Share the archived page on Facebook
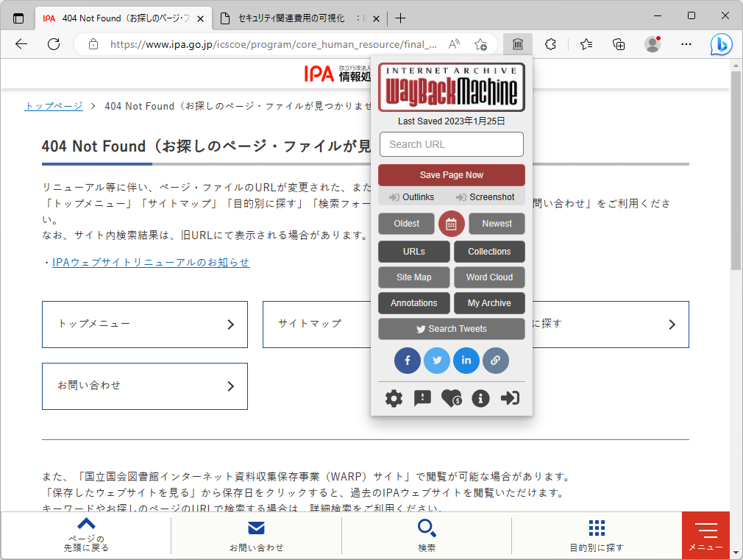 pyautogui.click(x=407, y=361)
